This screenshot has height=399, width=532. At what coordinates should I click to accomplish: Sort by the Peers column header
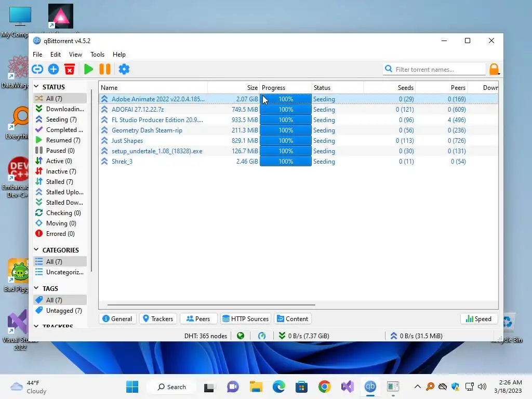click(442, 87)
